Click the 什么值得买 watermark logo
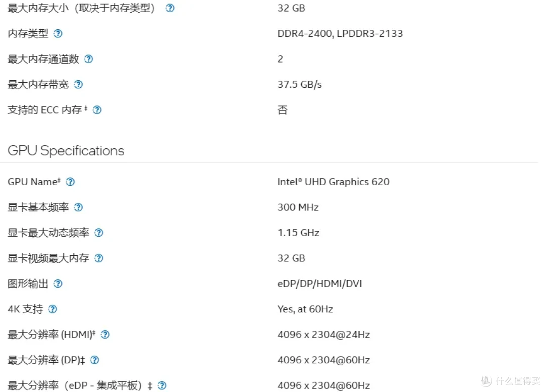 511,381
